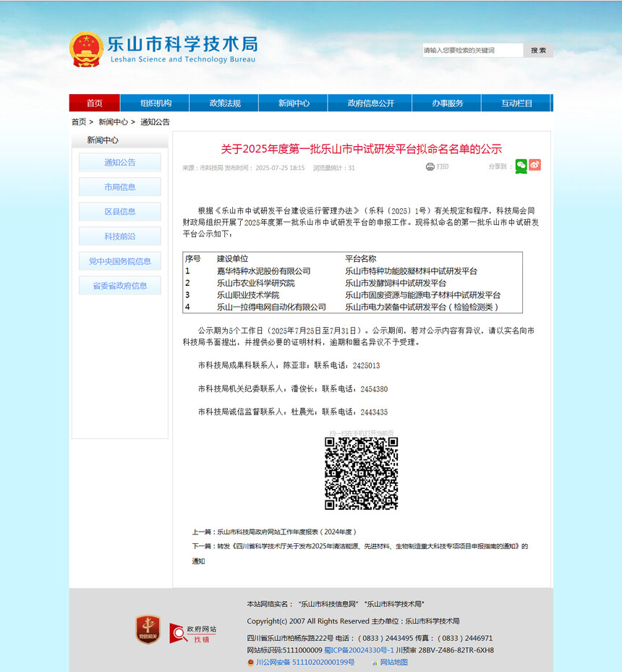Click the 新闻中心 sidebar heading
This screenshot has width=622, height=672.
103,140
